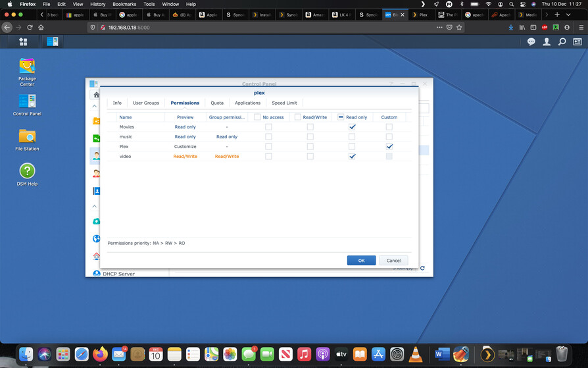
Task: Confirm permissions with OK button
Action: pos(361,261)
